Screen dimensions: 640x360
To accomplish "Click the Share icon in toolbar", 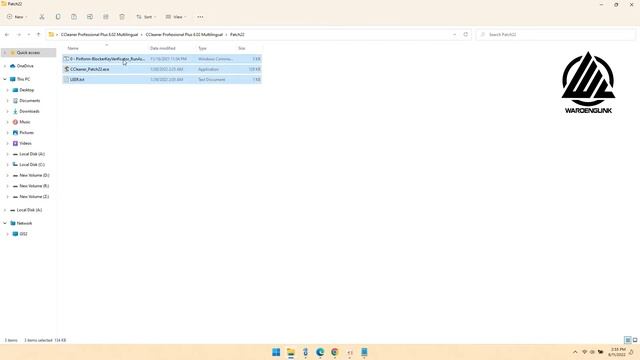I will (x=106, y=17).
